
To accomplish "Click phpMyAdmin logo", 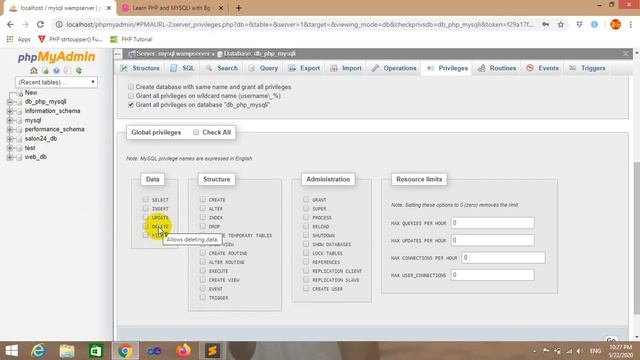I will (56, 57).
